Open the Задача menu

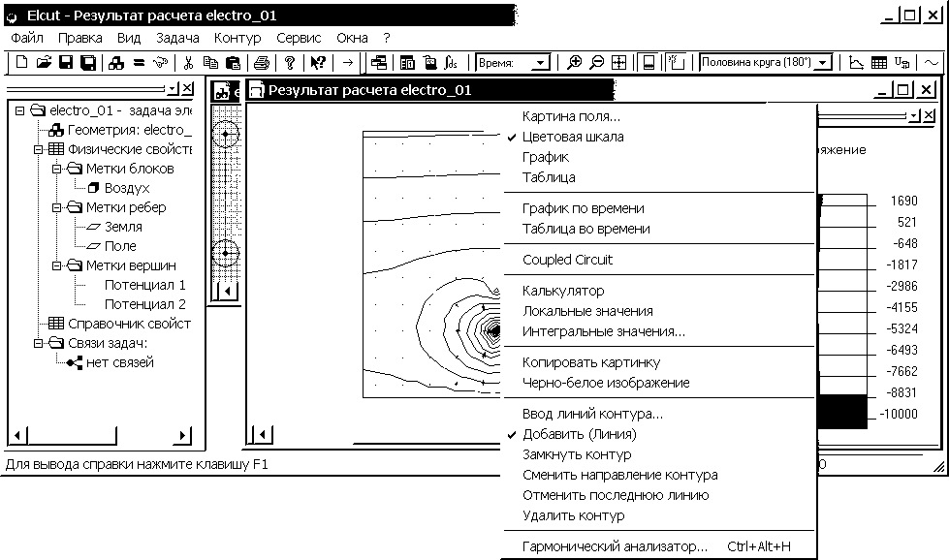(177, 38)
